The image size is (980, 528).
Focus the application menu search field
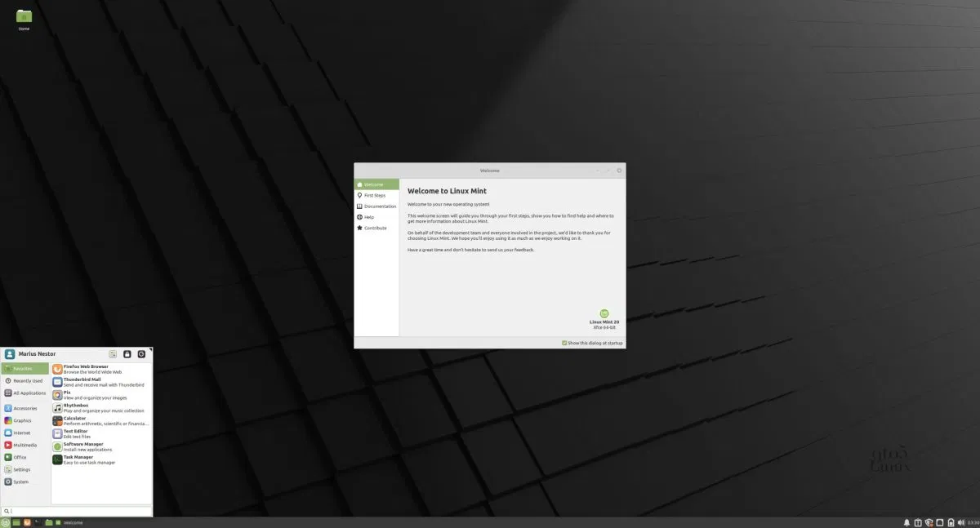(x=77, y=511)
